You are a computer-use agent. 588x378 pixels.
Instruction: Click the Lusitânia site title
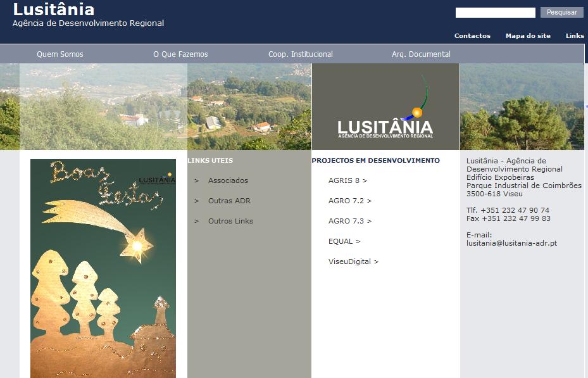54,9
